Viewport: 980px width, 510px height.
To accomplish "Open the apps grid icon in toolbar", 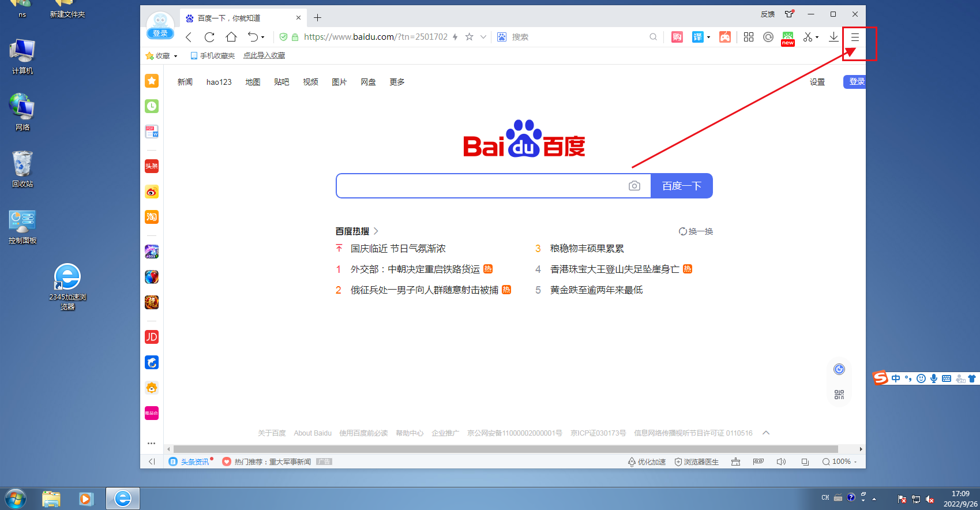I will click(x=749, y=37).
